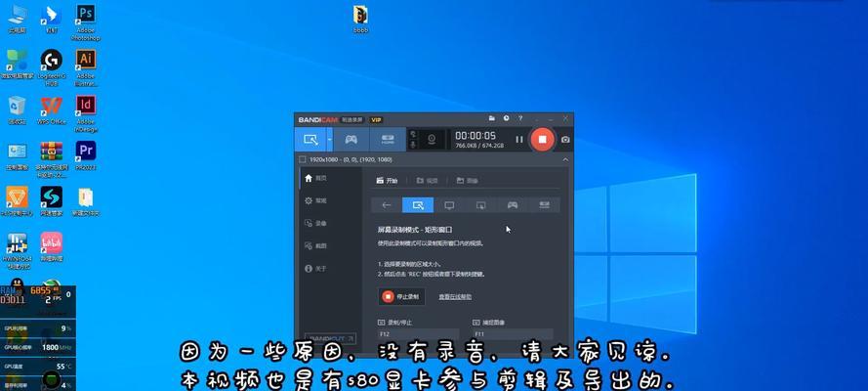Open Adobe Photoshop desktop shortcut
The height and width of the screenshot is (391, 868).
pos(85,22)
